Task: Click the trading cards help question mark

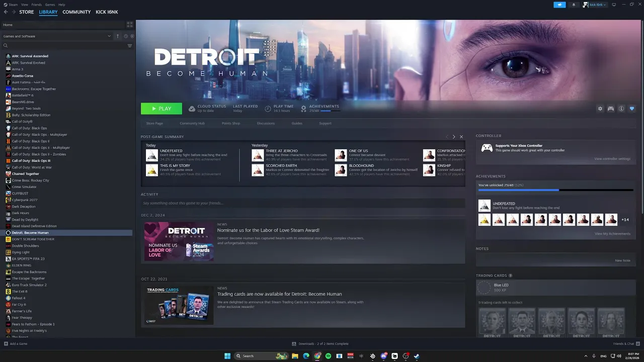Action: point(510,276)
